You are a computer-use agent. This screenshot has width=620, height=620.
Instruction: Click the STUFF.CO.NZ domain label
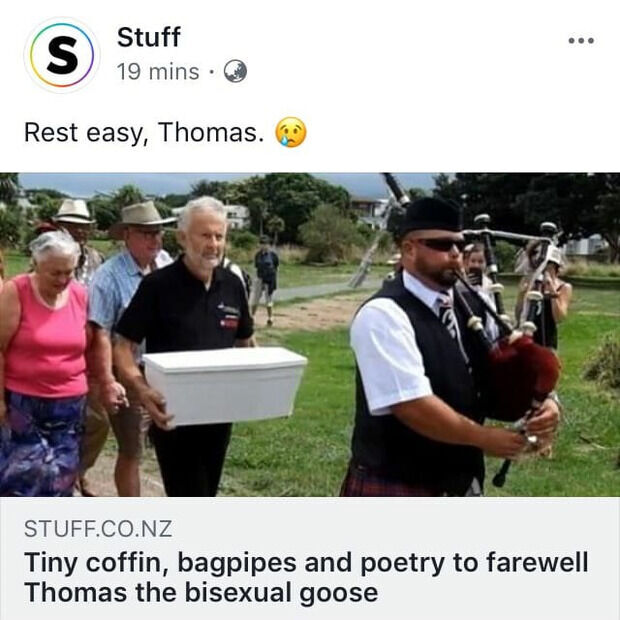point(98,529)
